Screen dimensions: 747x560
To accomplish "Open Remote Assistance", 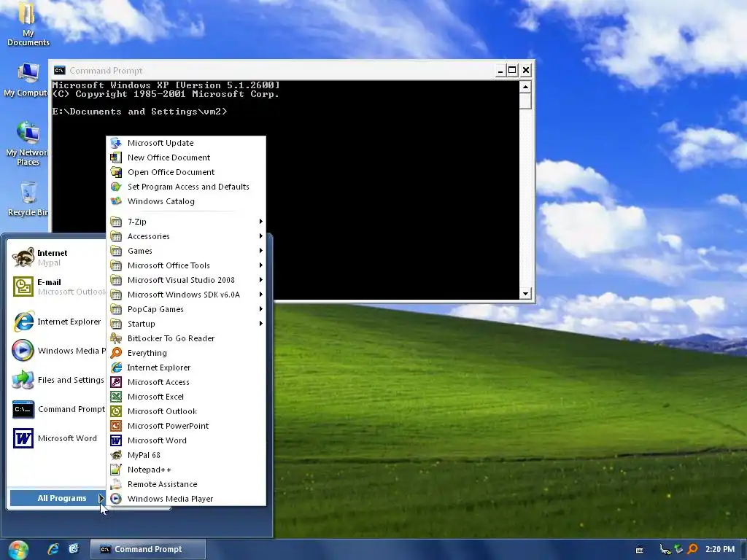I will [x=186, y=484].
